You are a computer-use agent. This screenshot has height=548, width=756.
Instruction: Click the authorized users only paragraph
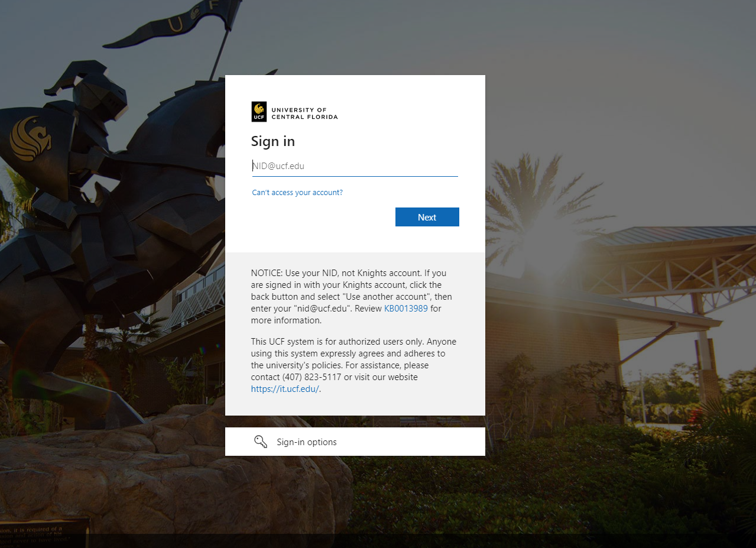pyautogui.click(x=353, y=365)
